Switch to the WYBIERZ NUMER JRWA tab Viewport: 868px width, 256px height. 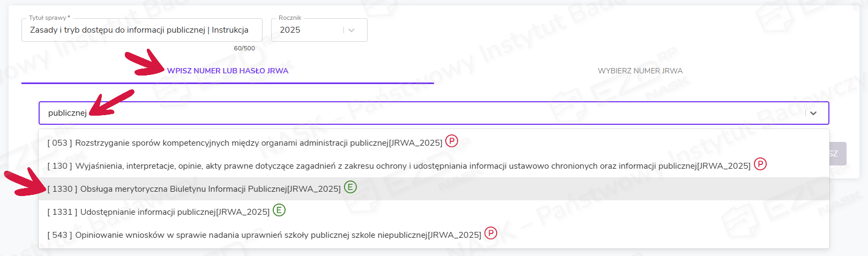[x=640, y=71]
